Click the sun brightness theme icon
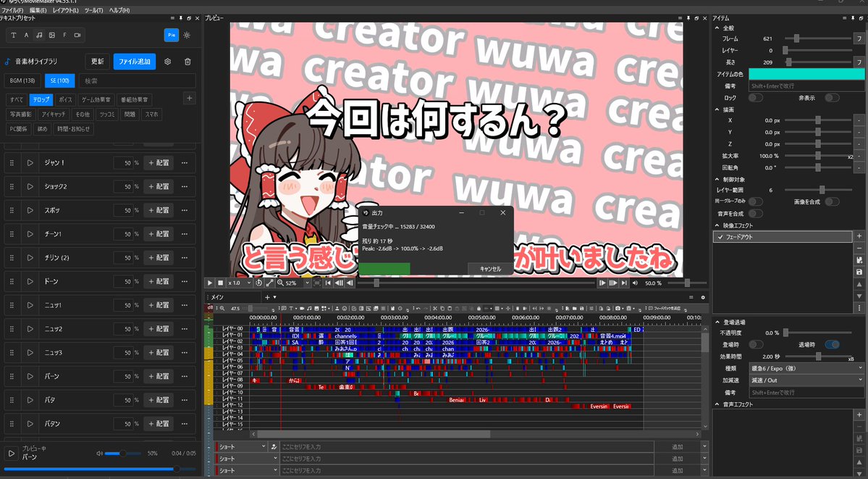The height and width of the screenshot is (479, 868). tap(187, 35)
